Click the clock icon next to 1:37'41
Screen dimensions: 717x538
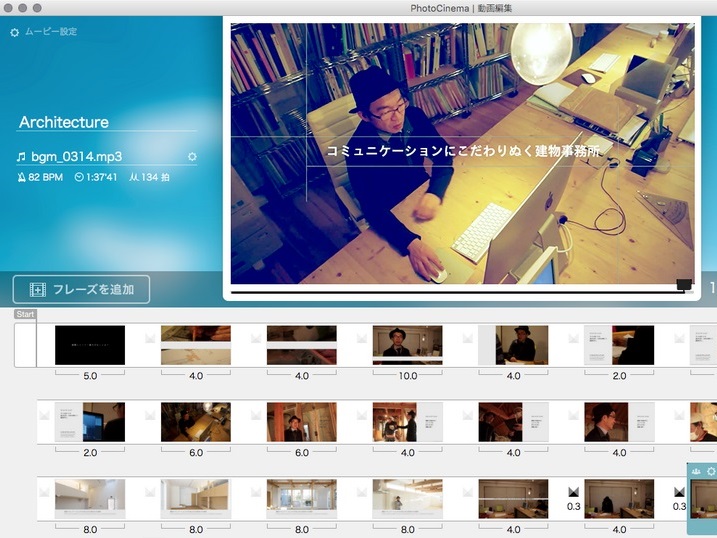tap(79, 178)
